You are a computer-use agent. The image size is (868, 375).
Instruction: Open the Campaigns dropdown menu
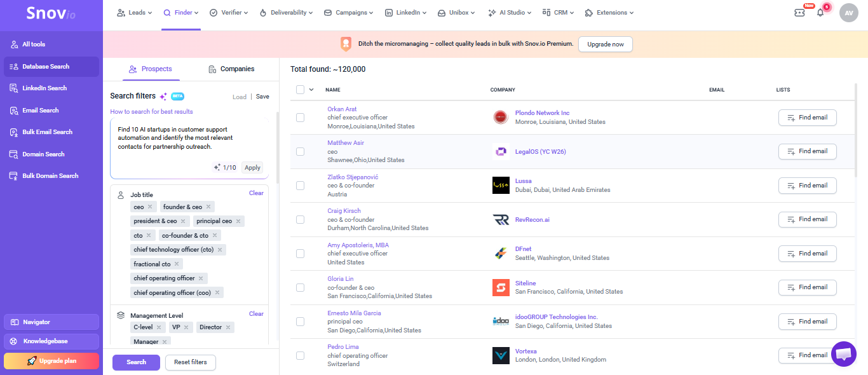tap(349, 13)
